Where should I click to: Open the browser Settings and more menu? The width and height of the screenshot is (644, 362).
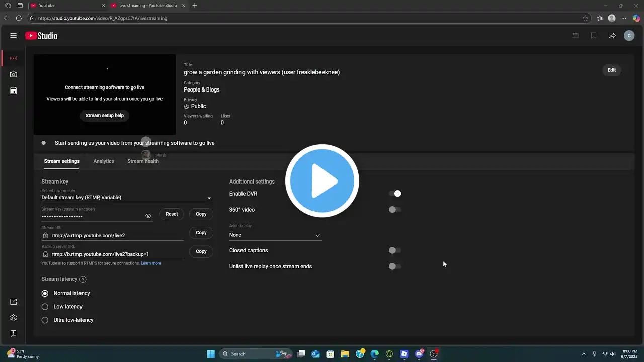[624, 18]
